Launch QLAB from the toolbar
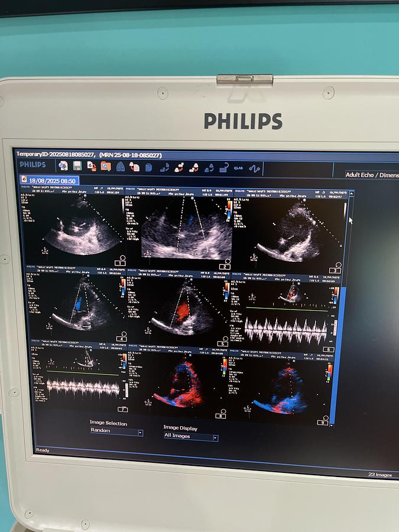The width and height of the screenshot is (399, 532). coord(239,168)
